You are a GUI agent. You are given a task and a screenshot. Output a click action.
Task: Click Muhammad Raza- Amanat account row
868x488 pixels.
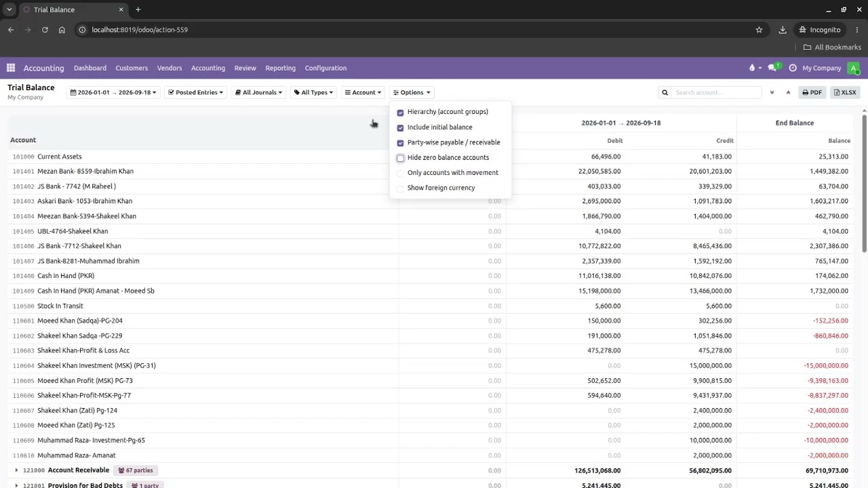coord(431,455)
